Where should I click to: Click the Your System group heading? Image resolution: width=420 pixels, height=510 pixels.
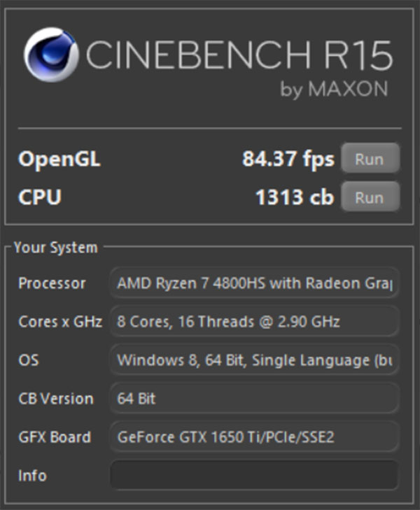(55, 248)
